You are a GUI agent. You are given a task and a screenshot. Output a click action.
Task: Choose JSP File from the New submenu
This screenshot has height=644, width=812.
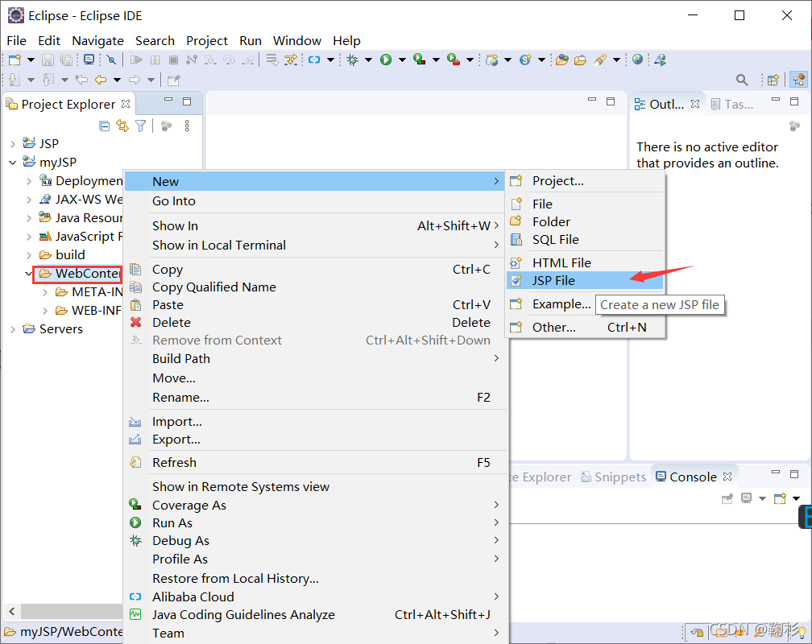[x=585, y=281]
